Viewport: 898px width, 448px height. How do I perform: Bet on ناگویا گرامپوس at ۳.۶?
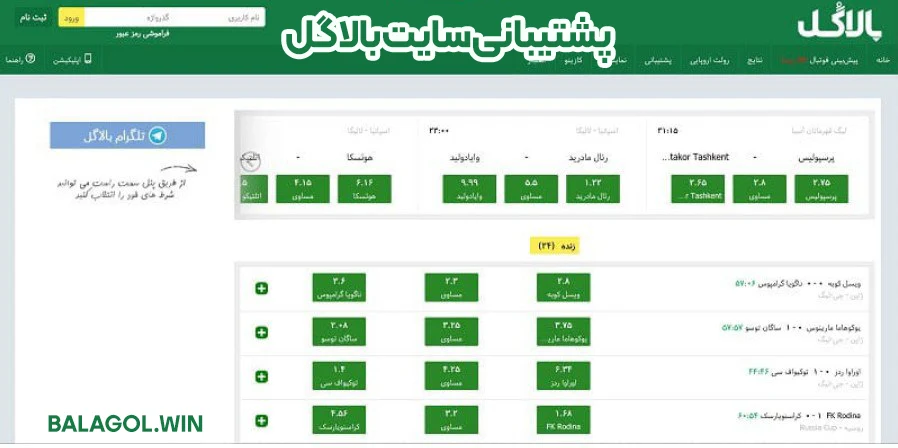point(339,288)
